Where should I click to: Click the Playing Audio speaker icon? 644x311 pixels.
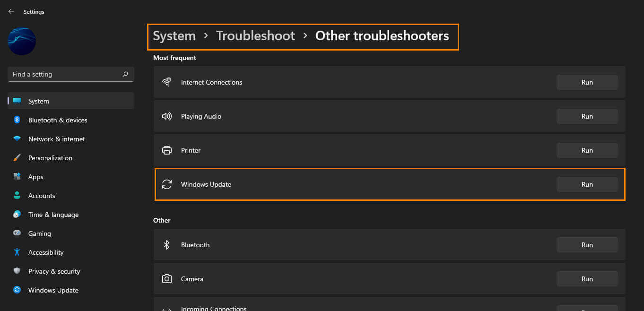pyautogui.click(x=166, y=116)
